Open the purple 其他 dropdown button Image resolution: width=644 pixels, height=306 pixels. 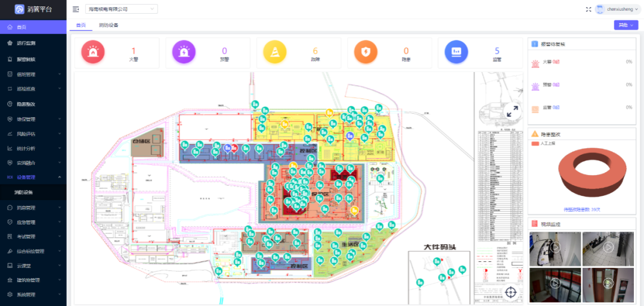(x=626, y=25)
